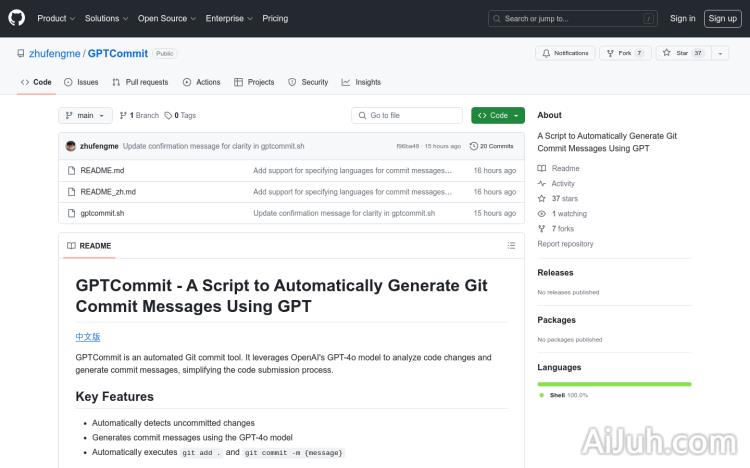Click the fork icon beside 7 forks

click(541, 229)
